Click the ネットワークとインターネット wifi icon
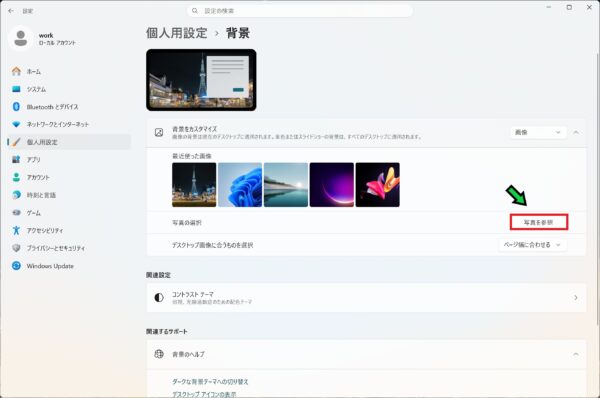This screenshot has width=600, height=398. [16, 124]
